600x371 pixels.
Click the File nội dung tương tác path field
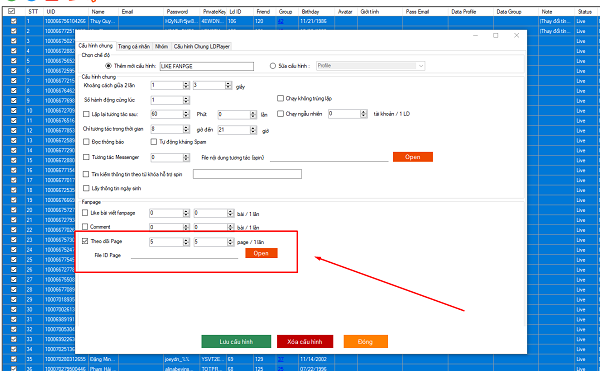(329, 157)
